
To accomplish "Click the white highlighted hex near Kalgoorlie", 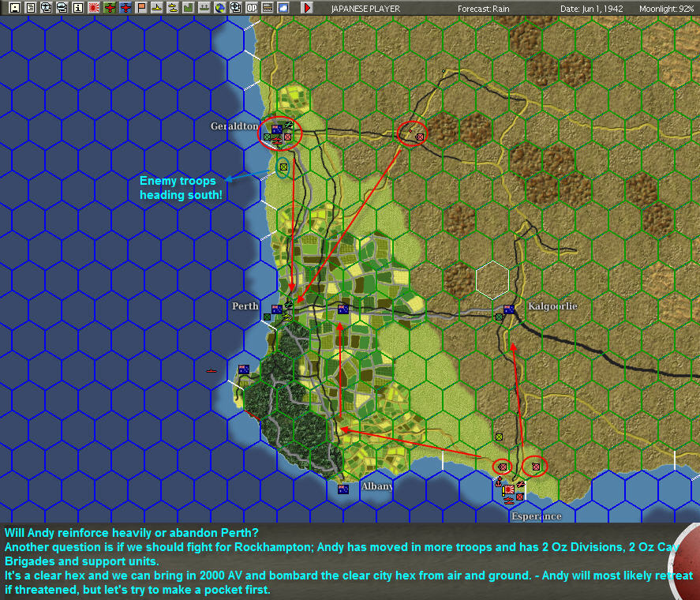I will pyautogui.click(x=492, y=280).
